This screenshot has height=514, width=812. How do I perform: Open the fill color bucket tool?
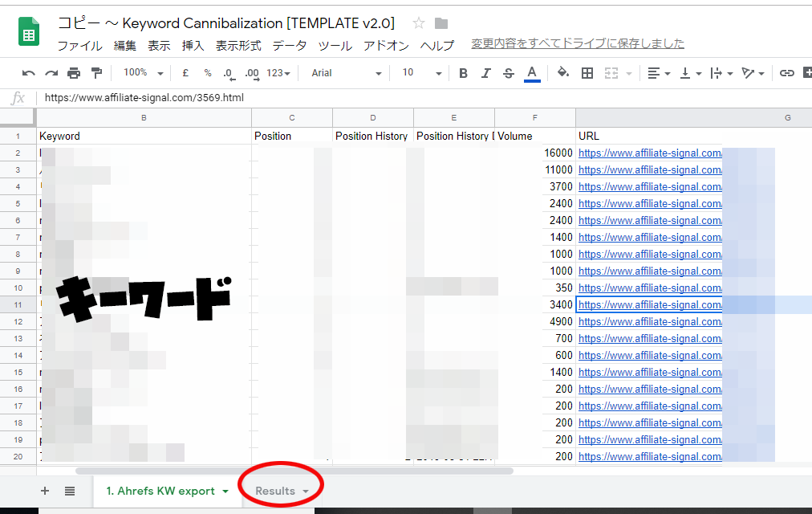[562, 73]
